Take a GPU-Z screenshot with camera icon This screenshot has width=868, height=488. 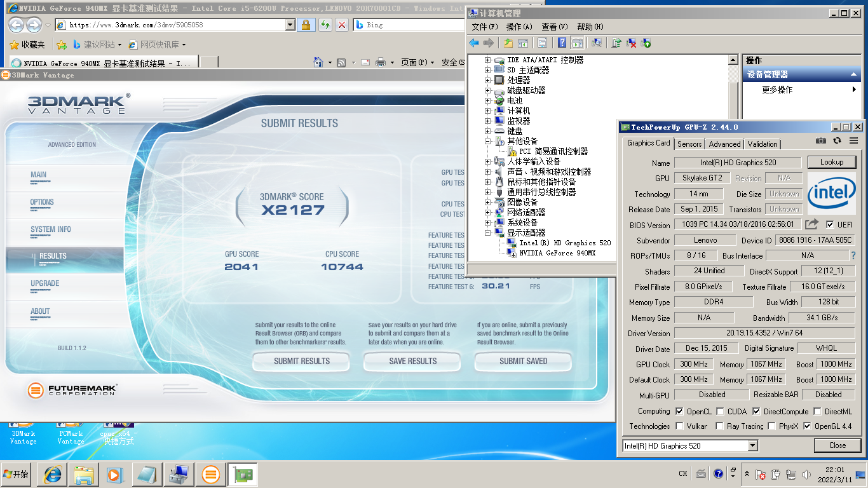point(821,140)
